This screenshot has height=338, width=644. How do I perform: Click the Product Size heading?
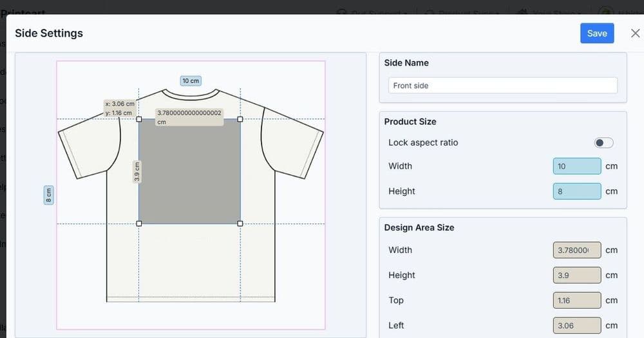coord(410,122)
